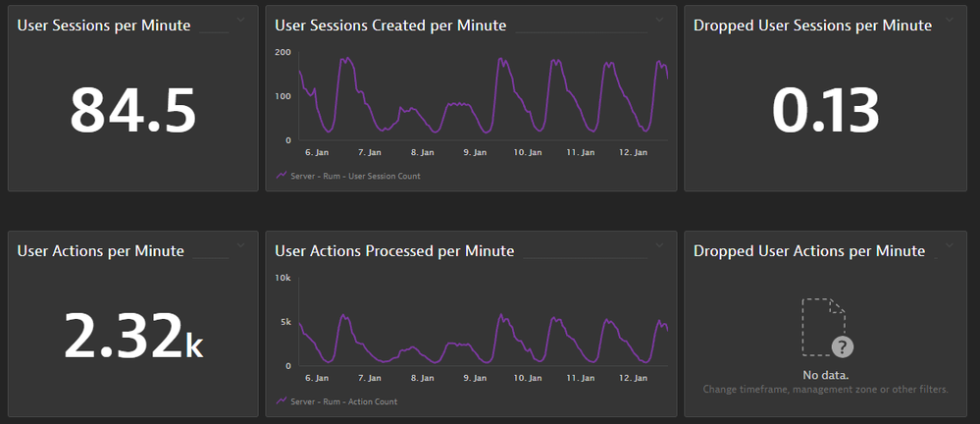
Task: Click the 'User Actions Processed per Minute' chart title
Action: point(394,251)
